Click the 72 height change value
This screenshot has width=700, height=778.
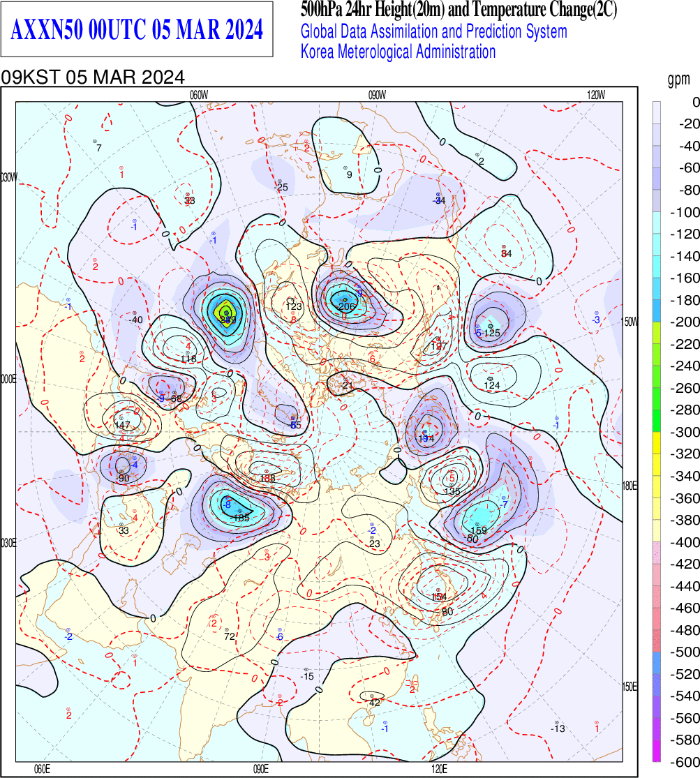230,636
